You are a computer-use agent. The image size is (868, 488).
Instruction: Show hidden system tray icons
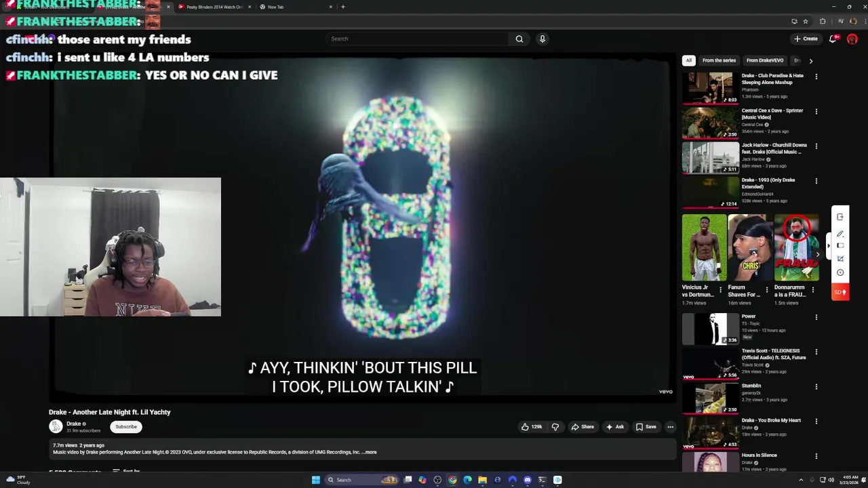pyautogui.click(x=801, y=480)
